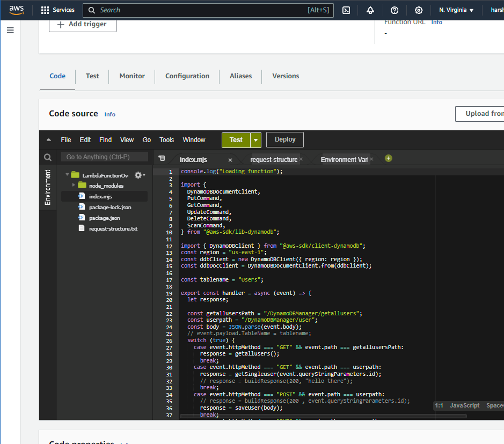The height and width of the screenshot is (444, 504).
Task: Select the request-structure editor tab
Action: [x=275, y=159]
